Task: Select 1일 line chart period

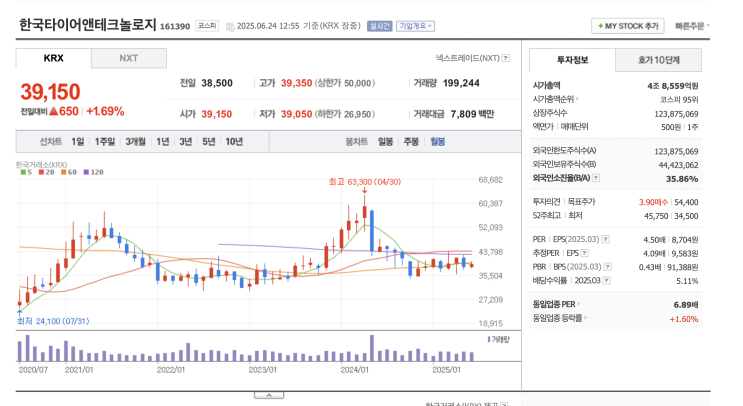Action: 78,142
